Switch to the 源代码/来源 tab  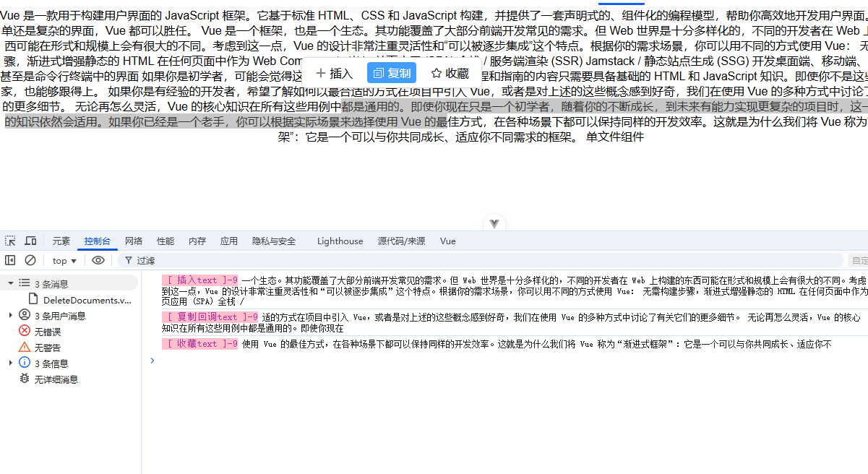pos(401,241)
